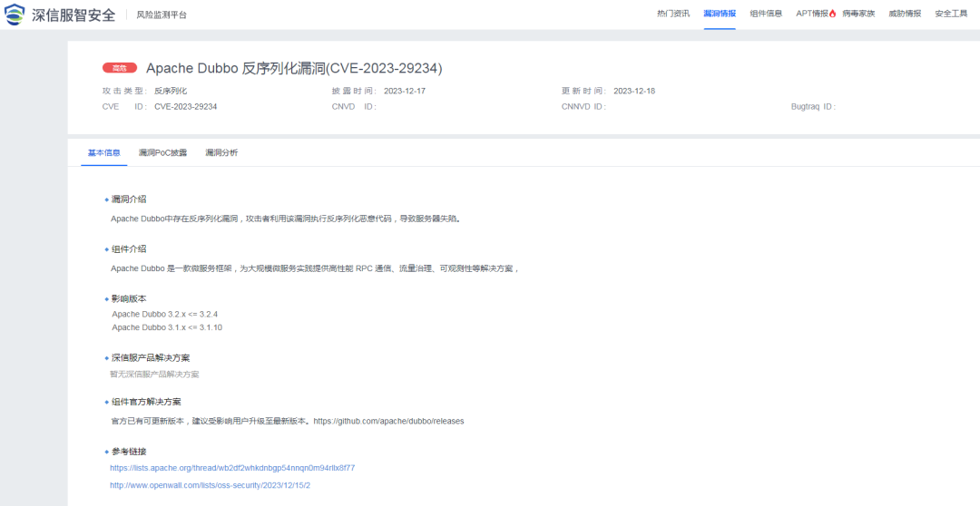Click the 影响版本 section heading

pos(129,298)
